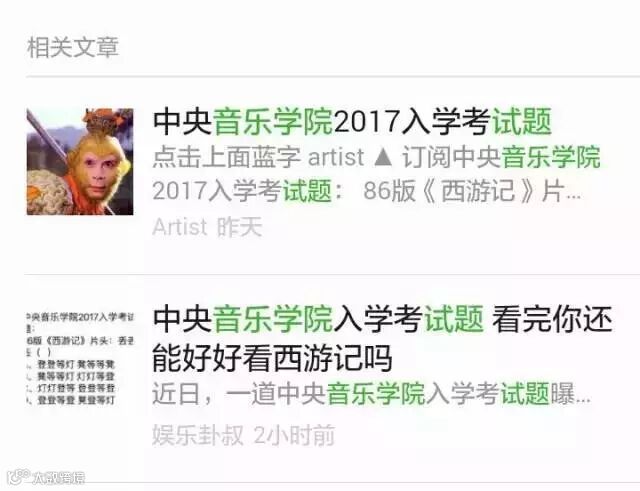Tap green 音乐学院 highlight in first title

273,121
